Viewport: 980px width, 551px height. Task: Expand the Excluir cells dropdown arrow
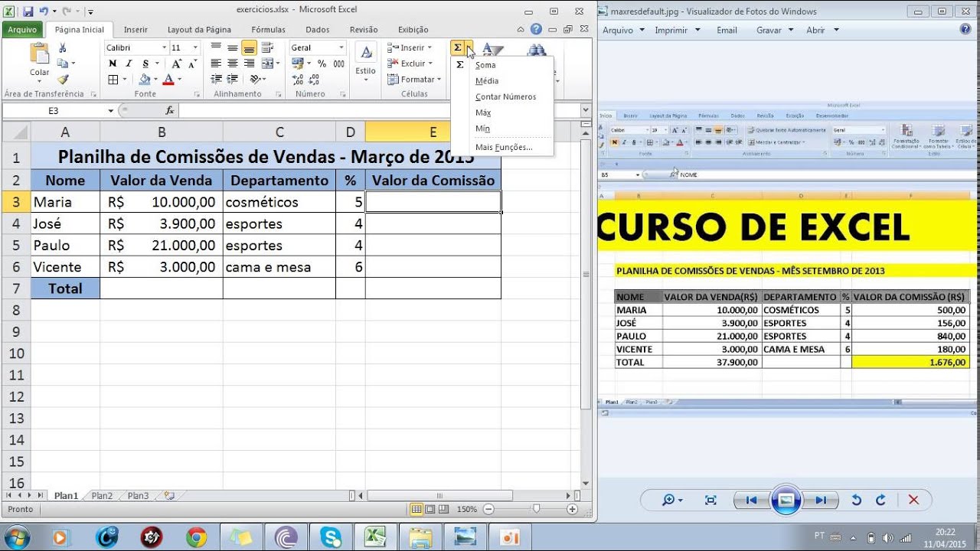pyautogui.click(x=430, y=64)
